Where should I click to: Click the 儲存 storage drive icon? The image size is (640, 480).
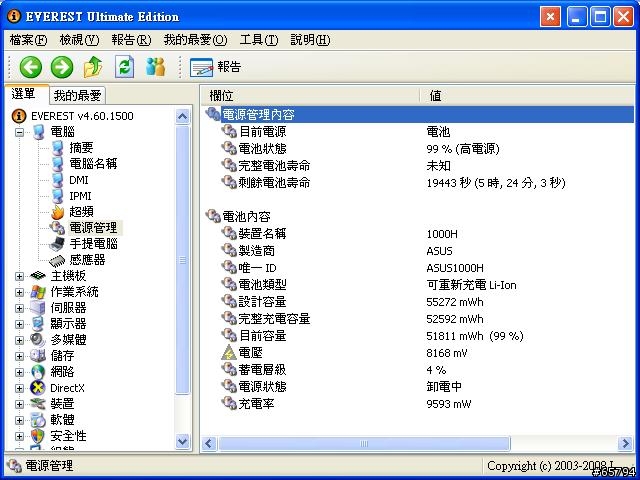point(38,356)
